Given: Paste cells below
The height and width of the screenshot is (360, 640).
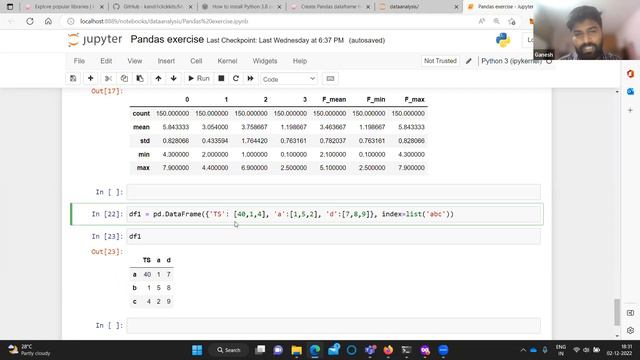Looking at the screenshot, I should point(140,78).
